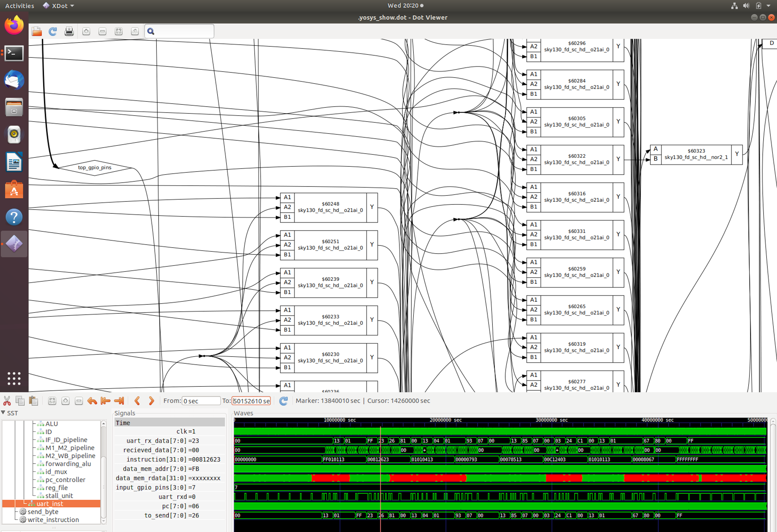777x532 pixels.
Task: Click the GTKWave Reload waveform icon
Action: point(283,401)
